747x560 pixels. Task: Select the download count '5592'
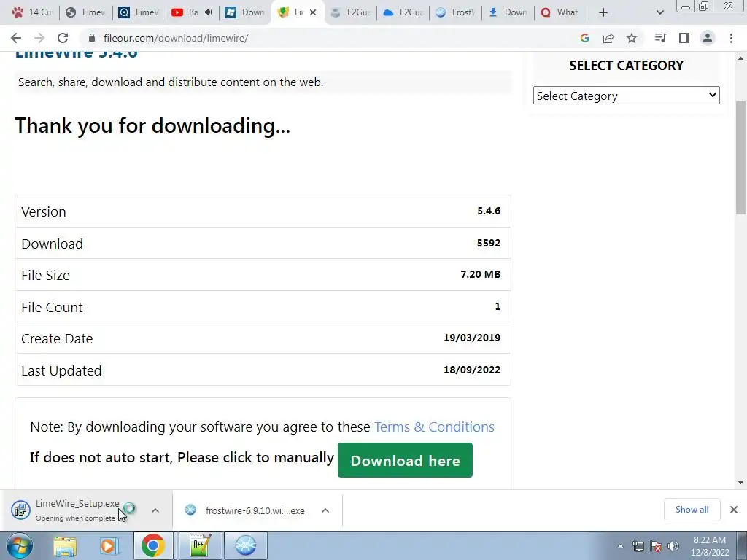point(489,243)
